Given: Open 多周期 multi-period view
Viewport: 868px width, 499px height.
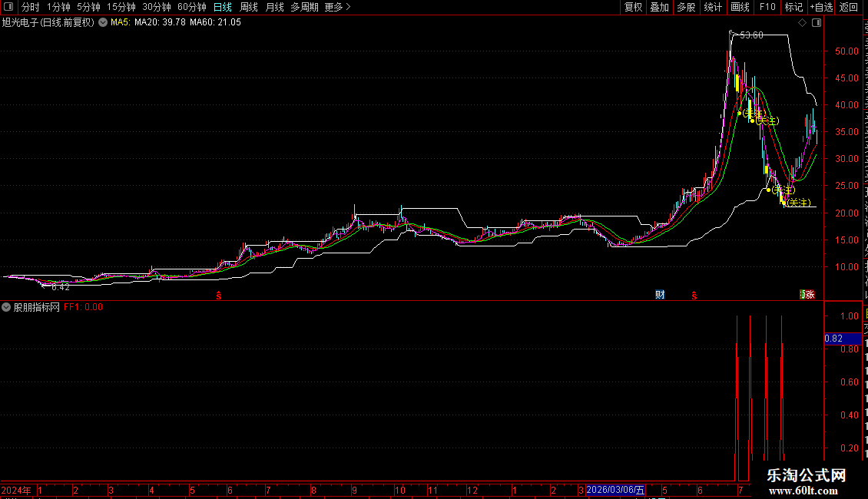Looking at the screenshot, I should (304, 7).
